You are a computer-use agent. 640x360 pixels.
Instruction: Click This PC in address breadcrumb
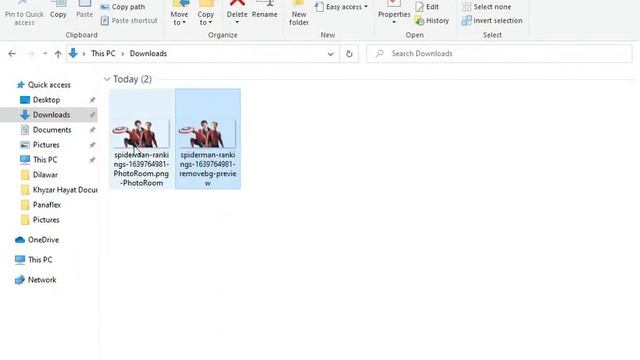(x=103, y=53)
